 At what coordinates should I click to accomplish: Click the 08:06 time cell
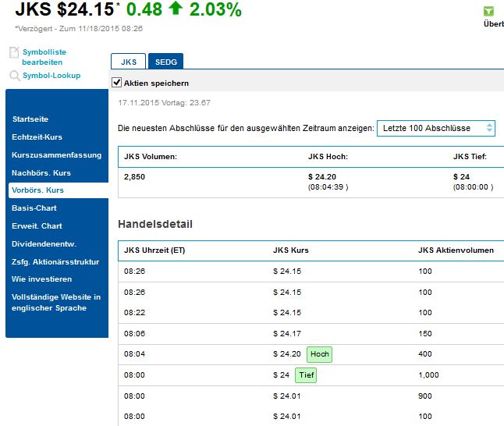click(x=134, y=334)
